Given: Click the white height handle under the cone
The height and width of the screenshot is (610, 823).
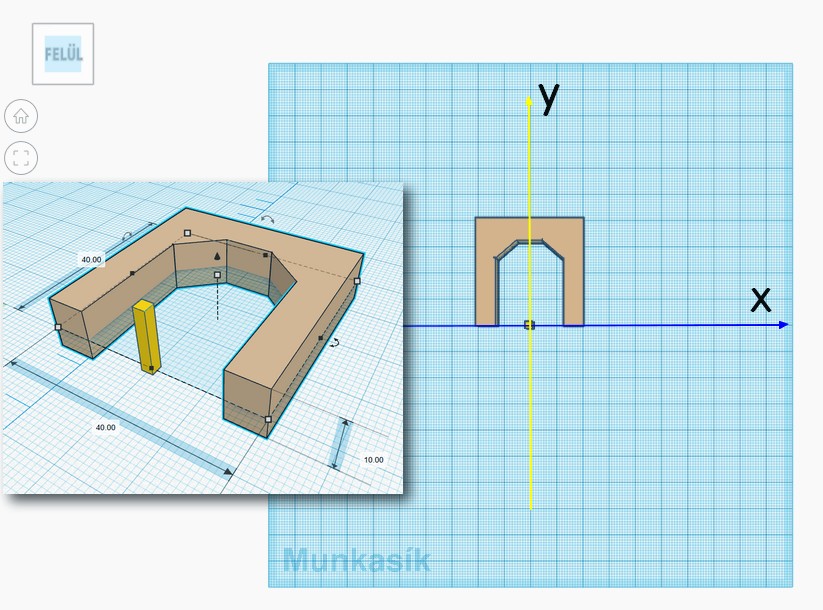Looking at the screenshot, I should [217, 274].
